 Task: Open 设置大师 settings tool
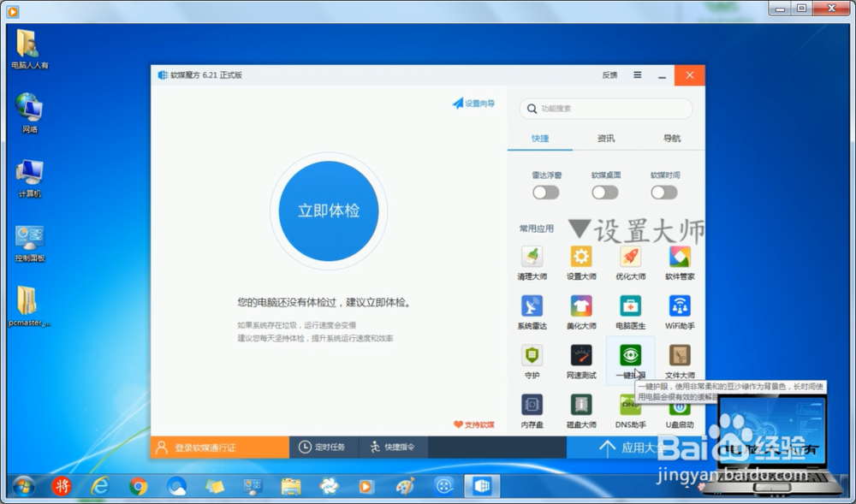coord(581,263)
